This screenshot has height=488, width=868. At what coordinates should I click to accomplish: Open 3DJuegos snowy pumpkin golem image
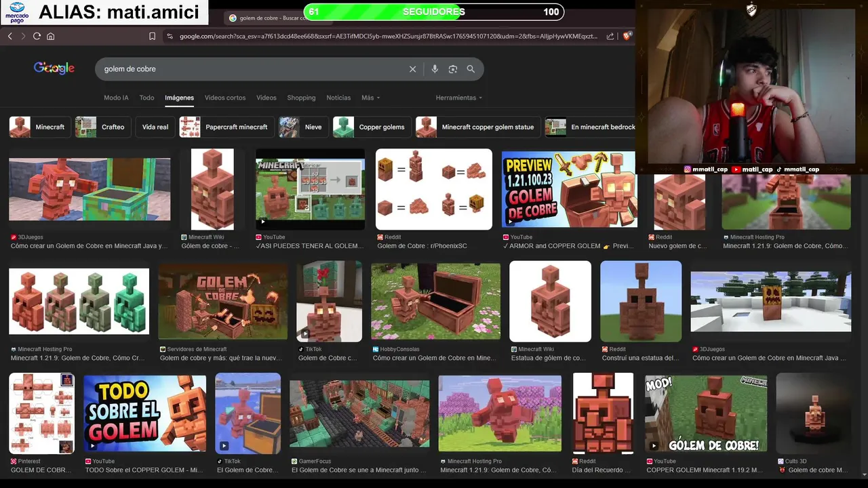(x=770, y=302)
